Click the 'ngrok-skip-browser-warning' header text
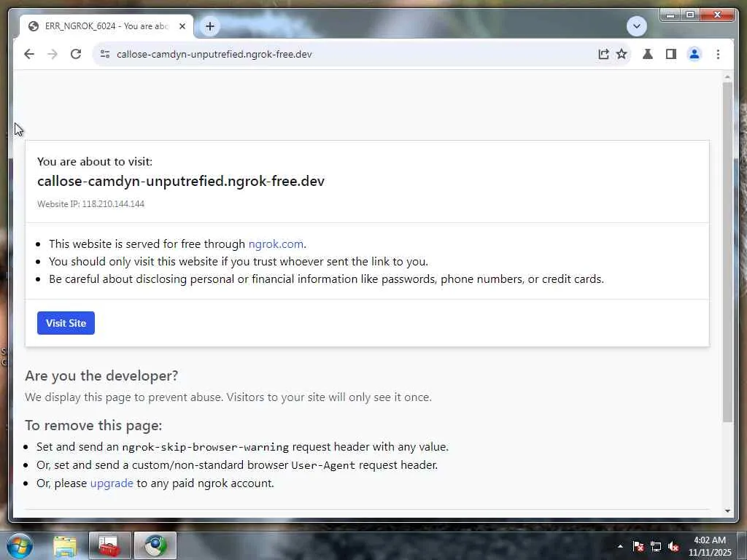This screenshot has height=560, width=747. click(x=205, y=447)
